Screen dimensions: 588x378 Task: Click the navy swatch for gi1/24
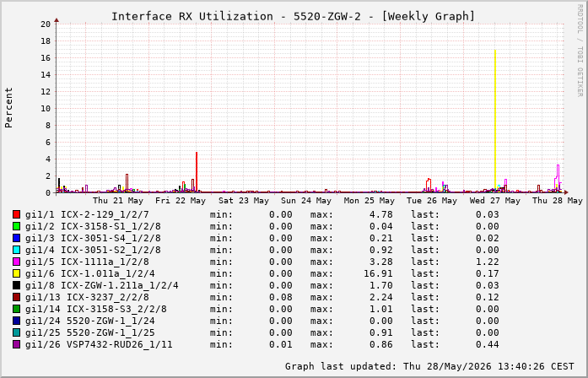pyautogui.click(x=16, y=321)
